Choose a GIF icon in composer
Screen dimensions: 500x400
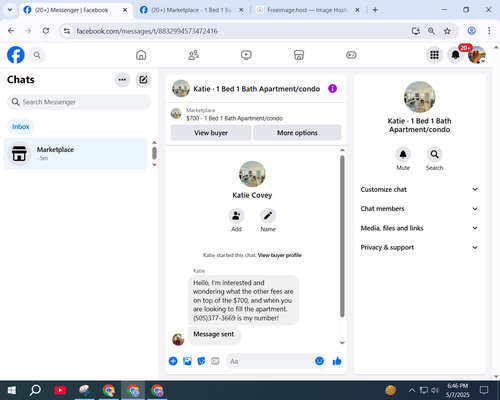[x=215, y=361]
